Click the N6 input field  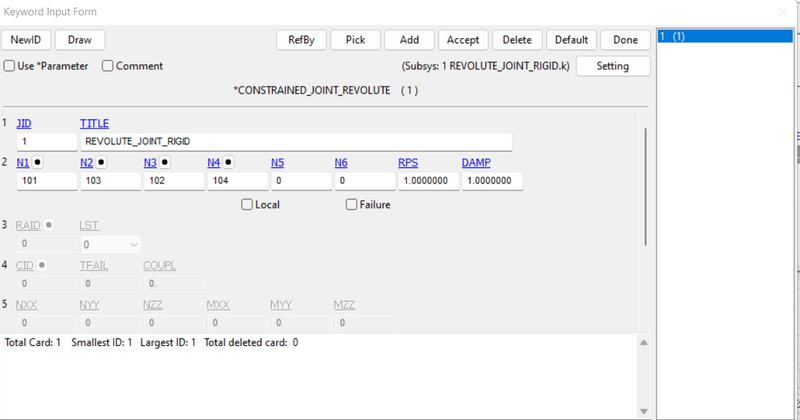(365, 181)
